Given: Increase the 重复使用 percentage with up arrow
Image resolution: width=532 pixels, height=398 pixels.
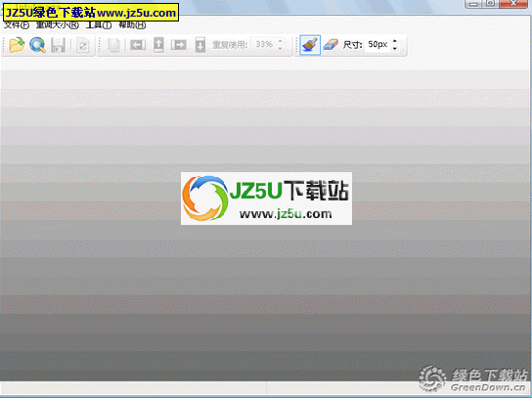Looking at the screenshot, I should click(281, 41).
